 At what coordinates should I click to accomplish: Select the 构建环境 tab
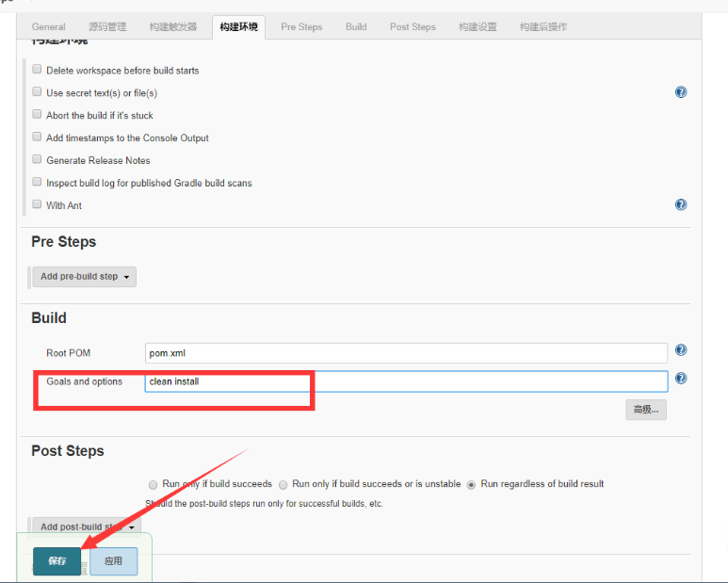pos(238,27)
